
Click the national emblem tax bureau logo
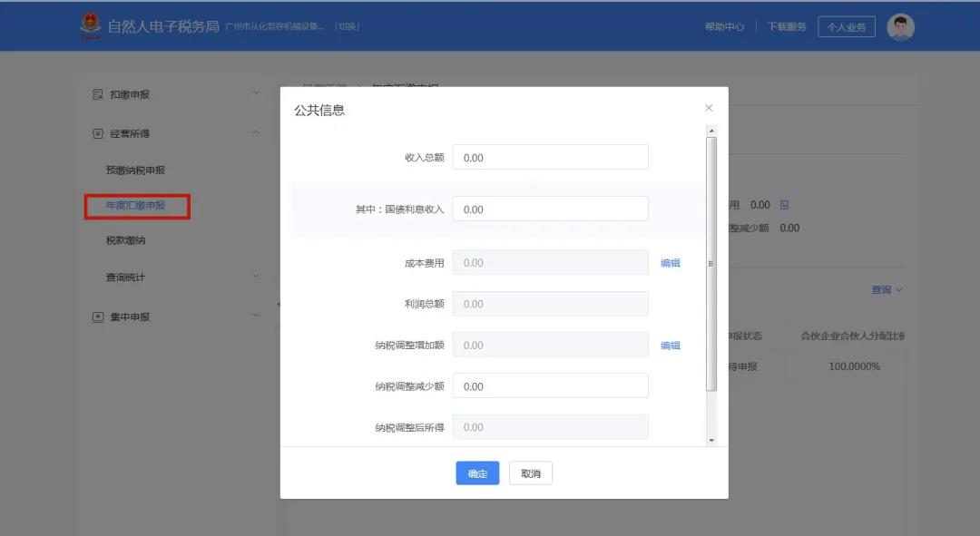click(x=90, y=25)
